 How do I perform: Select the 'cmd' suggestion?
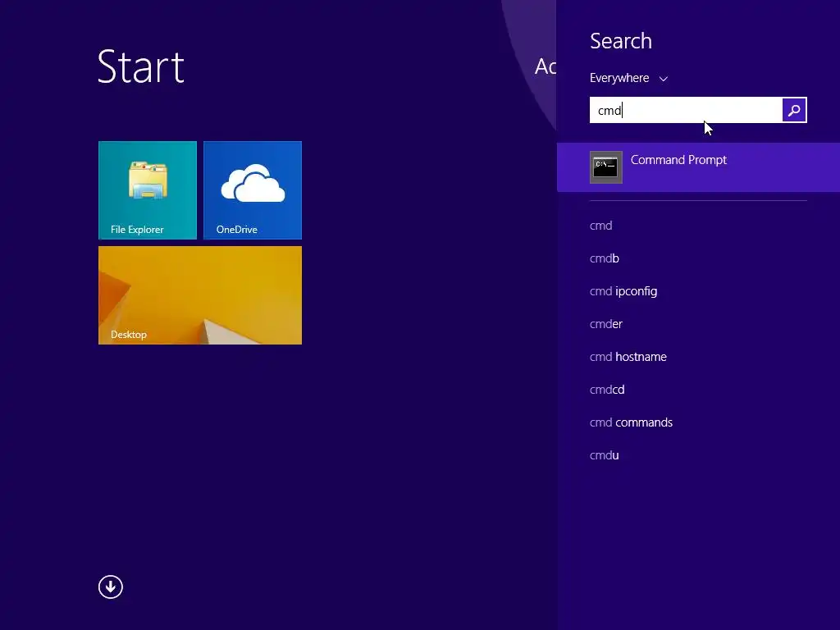(x=600, y=226)
